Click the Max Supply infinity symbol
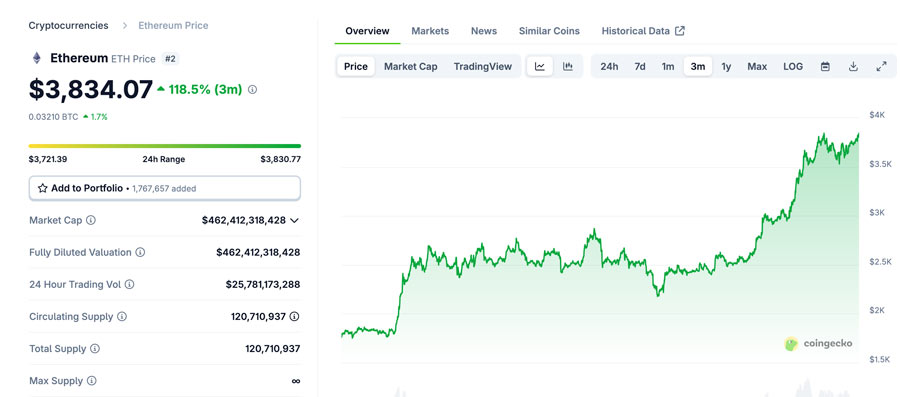 pyautogui.click(x=296, y=381)
